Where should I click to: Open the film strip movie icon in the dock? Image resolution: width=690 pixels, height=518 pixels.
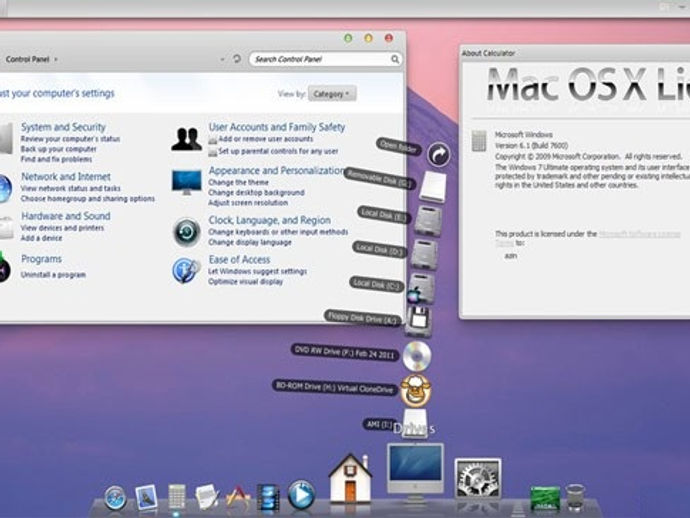pos(268,497)
